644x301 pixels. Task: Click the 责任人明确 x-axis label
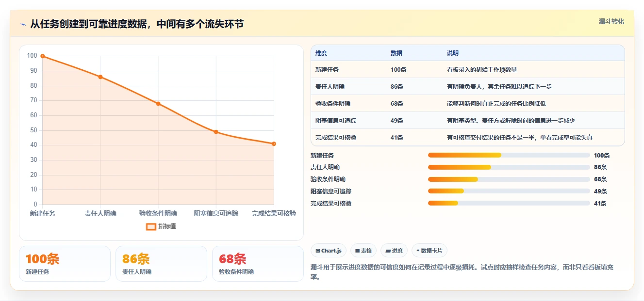100,213
